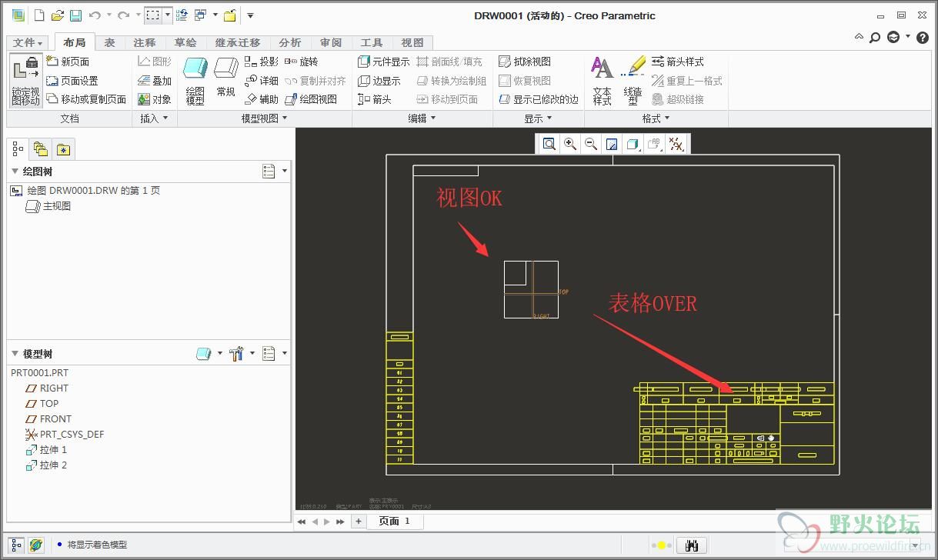Expand the 格式 group dropdown
This screenshot has height=560, width=938.
pos(656,118)
